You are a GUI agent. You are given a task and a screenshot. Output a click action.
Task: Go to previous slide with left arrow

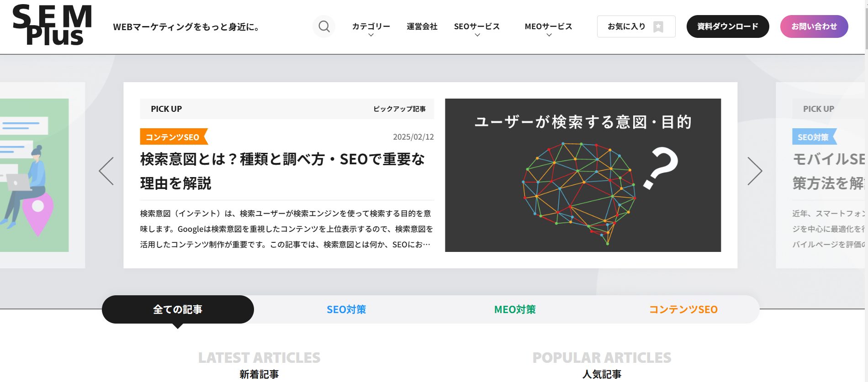106,171
